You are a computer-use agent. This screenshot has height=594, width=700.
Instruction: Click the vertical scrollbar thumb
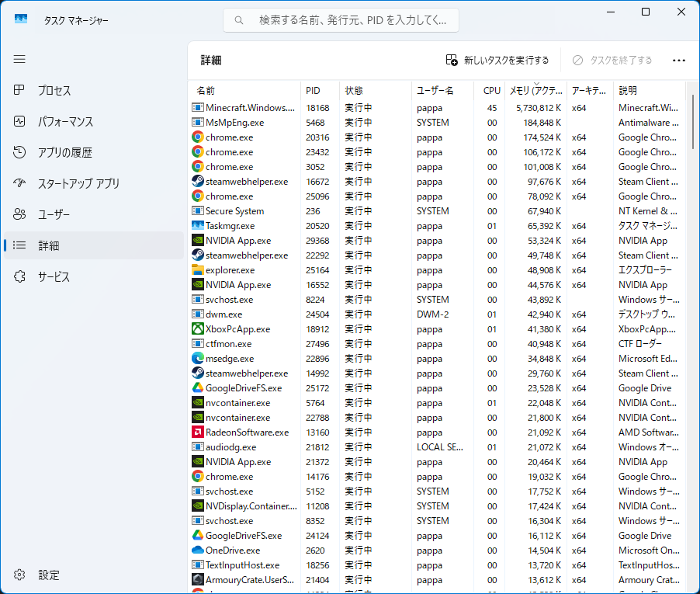tap(692, 121)
